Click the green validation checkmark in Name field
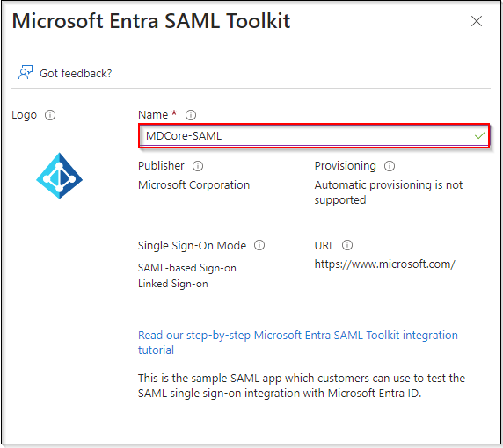The image size is (503, 448). coord(479,136)
